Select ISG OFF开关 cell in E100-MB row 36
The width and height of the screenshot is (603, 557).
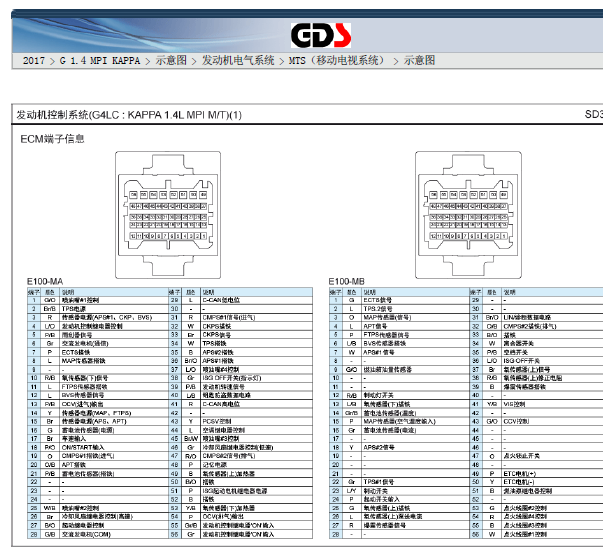coord(552,361)
